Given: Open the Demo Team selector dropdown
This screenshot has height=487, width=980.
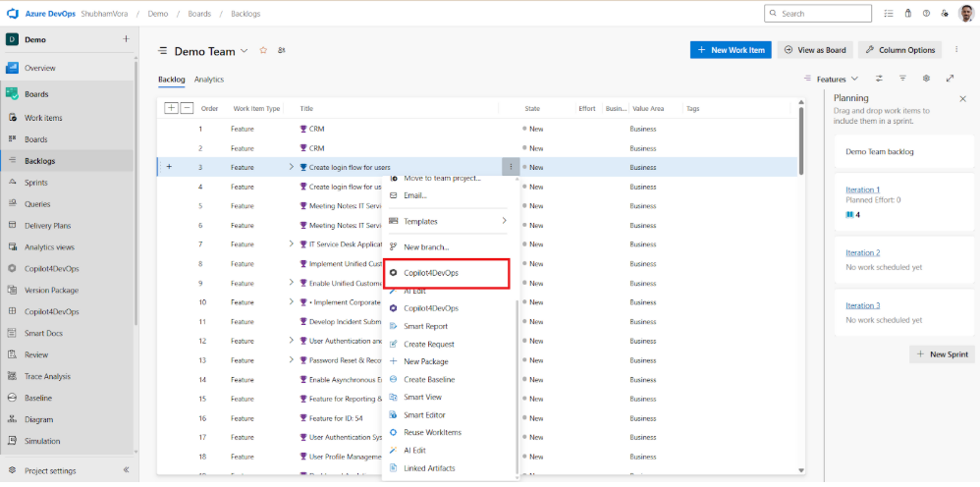Looking at the screenshot, I should (245, 51).
